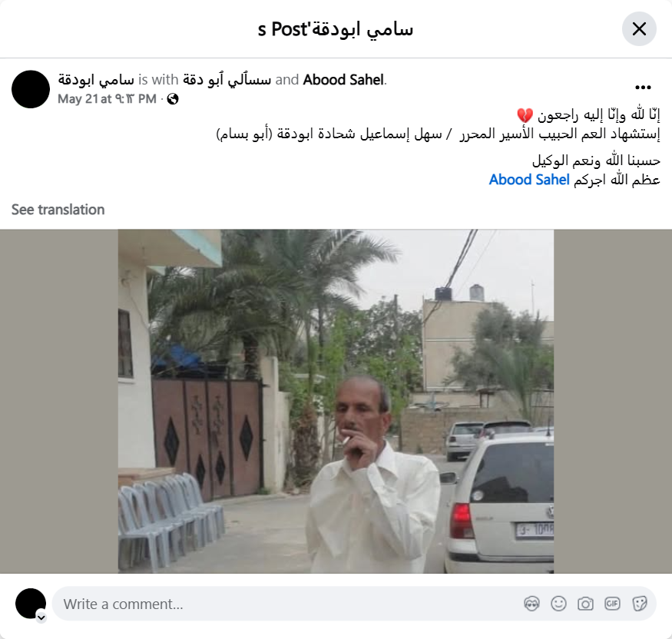Image resolution: width=672 pixels, height=639 pixels.
Task: Open the posted photo of man in white shirt
Action: (336, 401)
